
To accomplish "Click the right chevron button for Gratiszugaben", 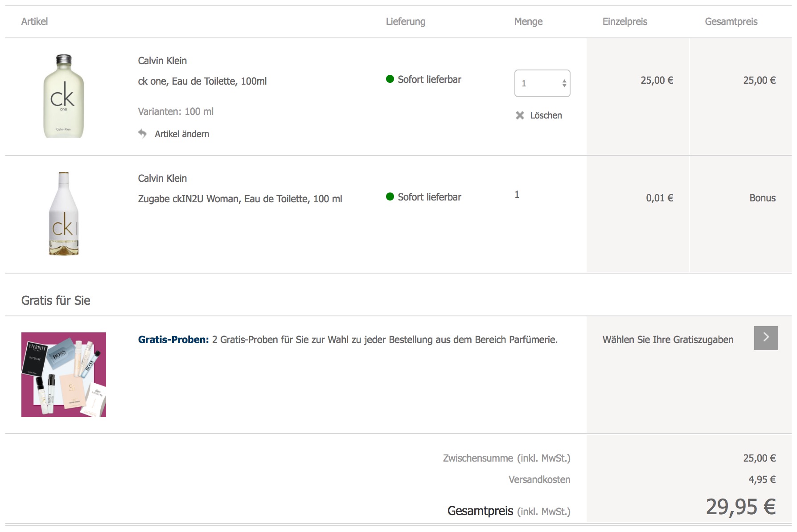I will tap(766, 338).
